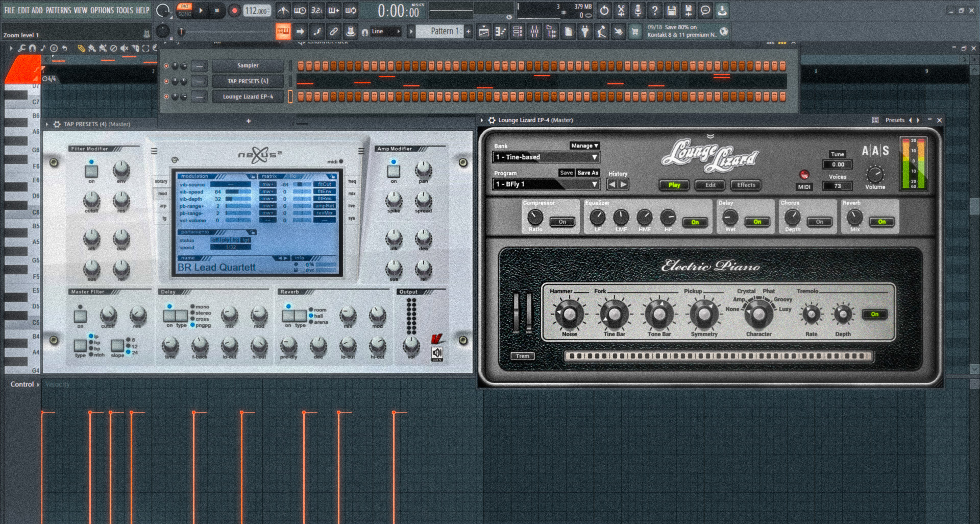The image size is (980, 524).
Task: Open the plugin picker plug icon
Action: (585, 32)
